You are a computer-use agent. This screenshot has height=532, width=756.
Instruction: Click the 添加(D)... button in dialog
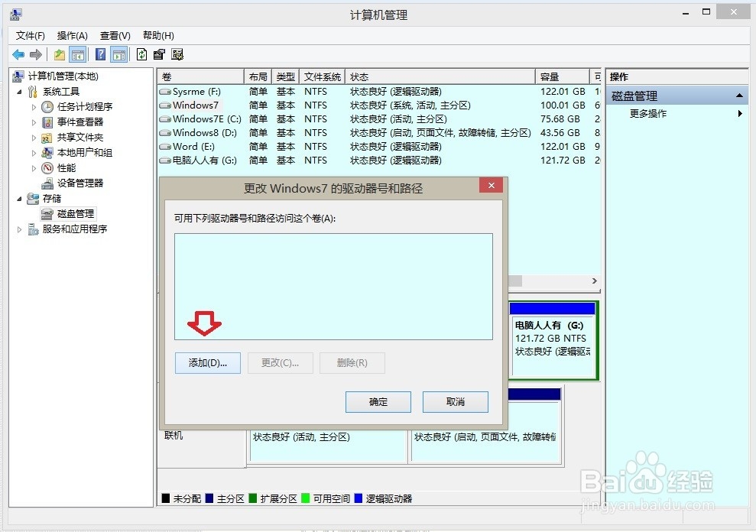tap(208, 363)
